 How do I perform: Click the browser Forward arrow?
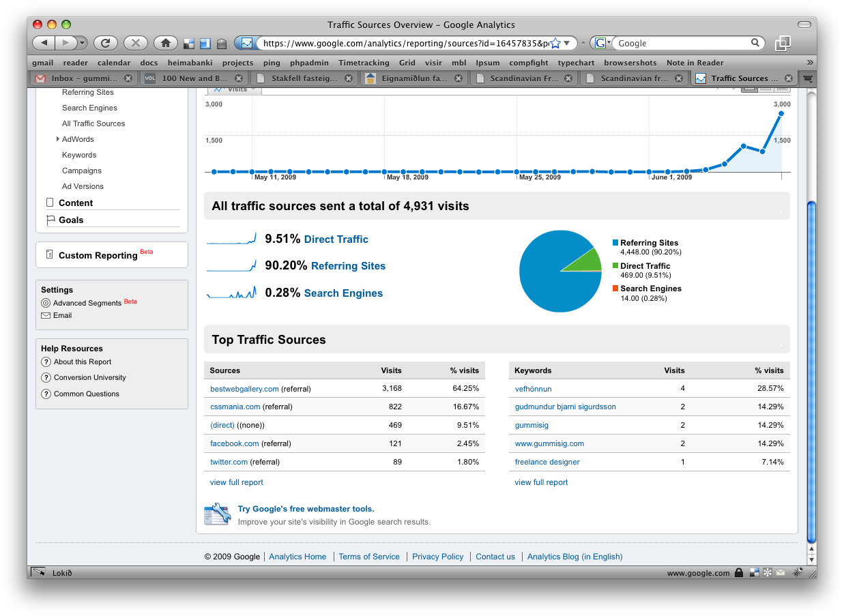(x=66, y=43)
